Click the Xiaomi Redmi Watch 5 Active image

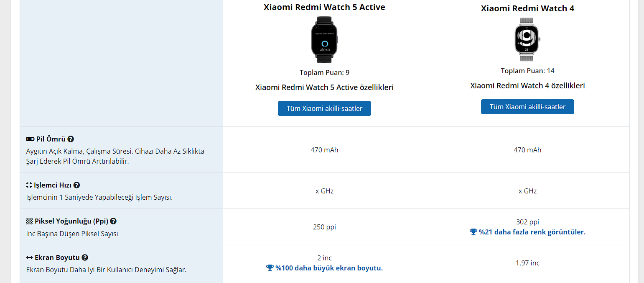324,40
